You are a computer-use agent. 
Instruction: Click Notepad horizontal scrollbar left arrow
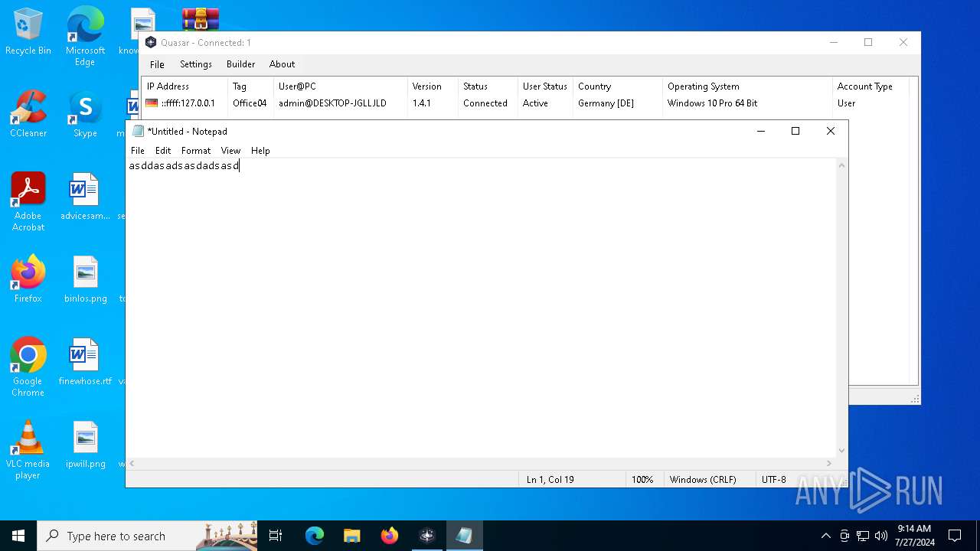coord(132,463)
